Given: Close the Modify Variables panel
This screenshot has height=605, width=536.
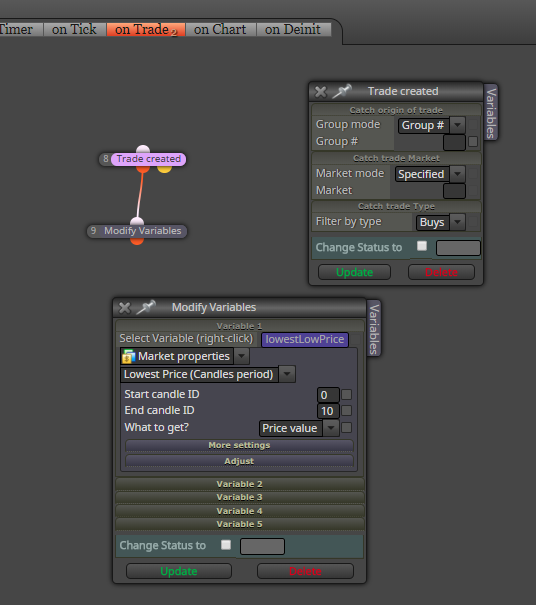Looking at the screenshot, I should [125, 308].
